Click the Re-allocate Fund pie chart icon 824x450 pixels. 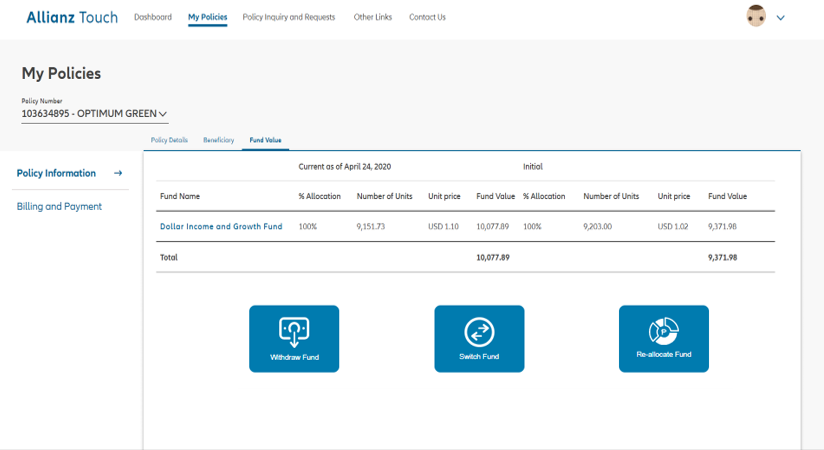pos(663,331)
